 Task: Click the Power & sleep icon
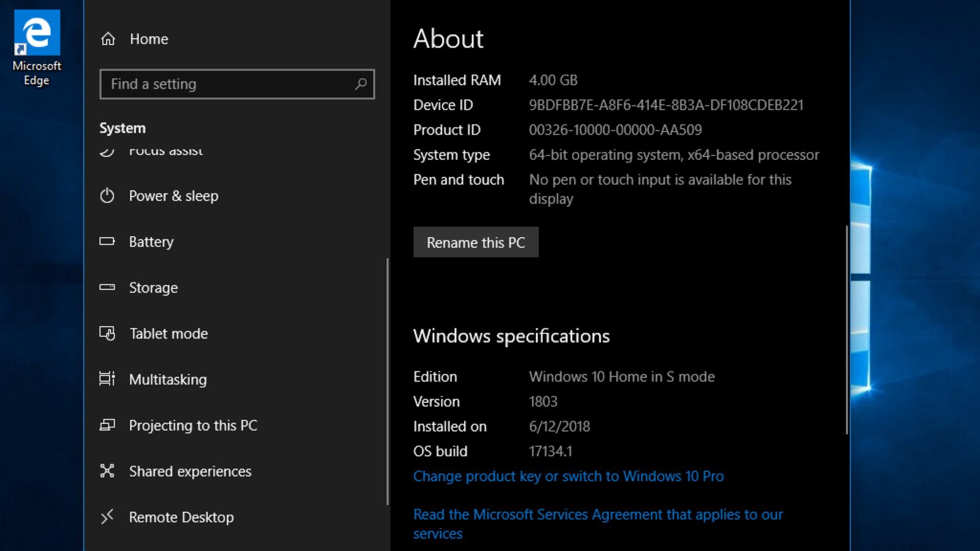(x=107, y=196)
